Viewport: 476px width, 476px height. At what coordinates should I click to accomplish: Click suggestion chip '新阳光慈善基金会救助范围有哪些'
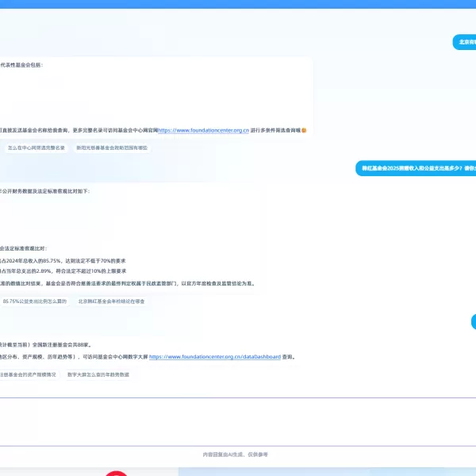112,148
